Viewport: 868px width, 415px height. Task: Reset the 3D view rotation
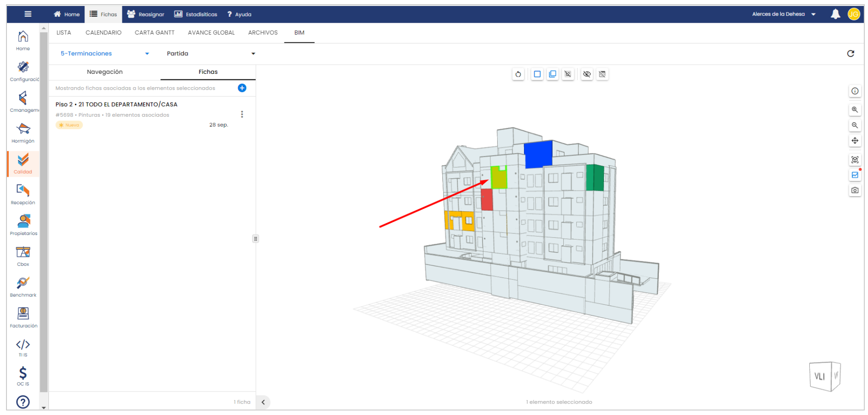click(x=518, y=74)
